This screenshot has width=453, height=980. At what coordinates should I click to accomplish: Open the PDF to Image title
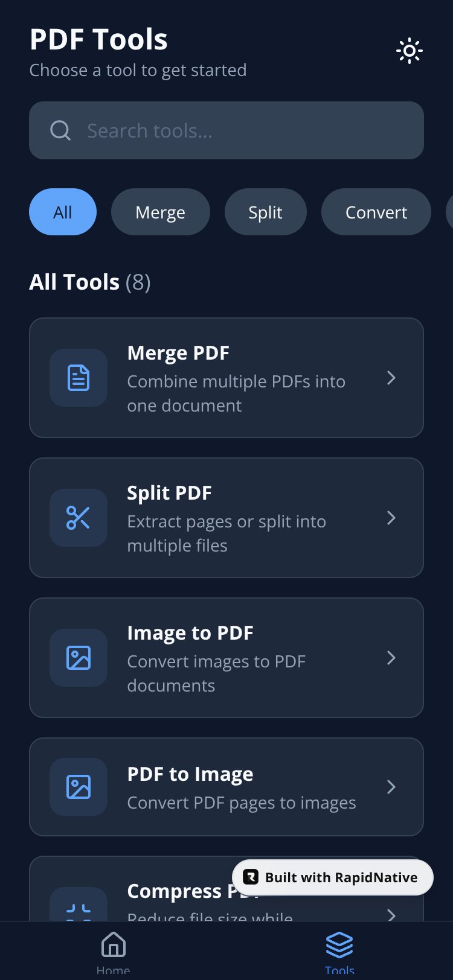coord(190,774)
